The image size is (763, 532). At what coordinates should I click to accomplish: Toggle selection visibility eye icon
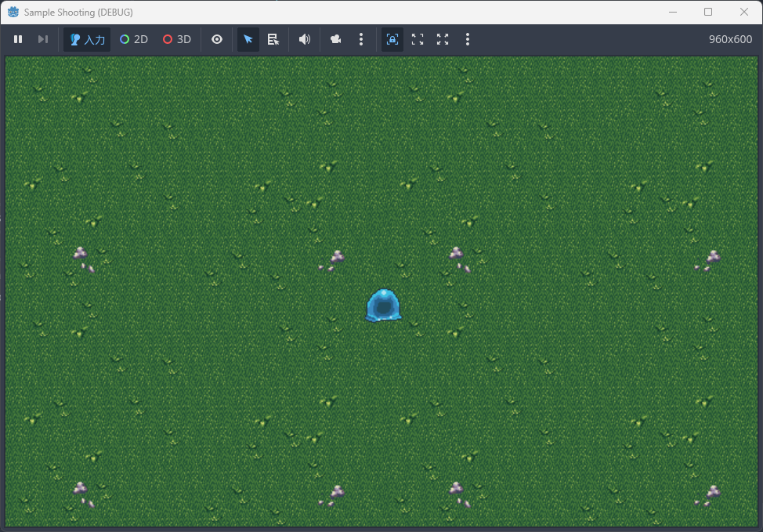(217, 39)
